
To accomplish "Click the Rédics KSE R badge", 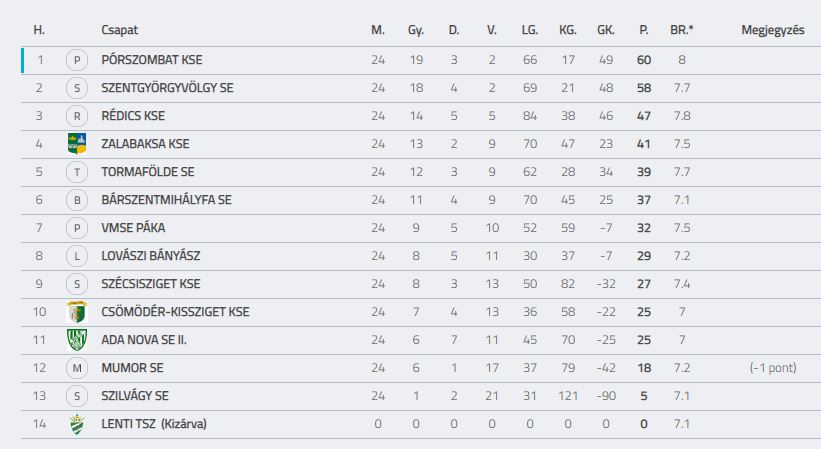I will (77, 116).
